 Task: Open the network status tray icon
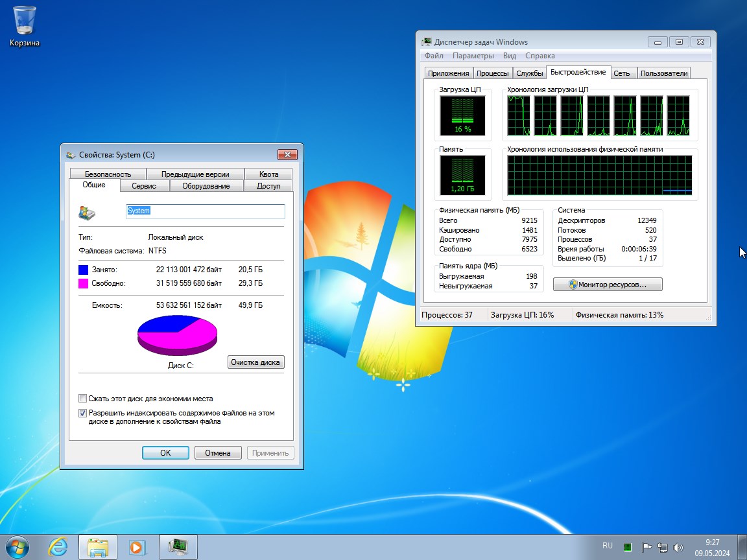coord(663,546)
